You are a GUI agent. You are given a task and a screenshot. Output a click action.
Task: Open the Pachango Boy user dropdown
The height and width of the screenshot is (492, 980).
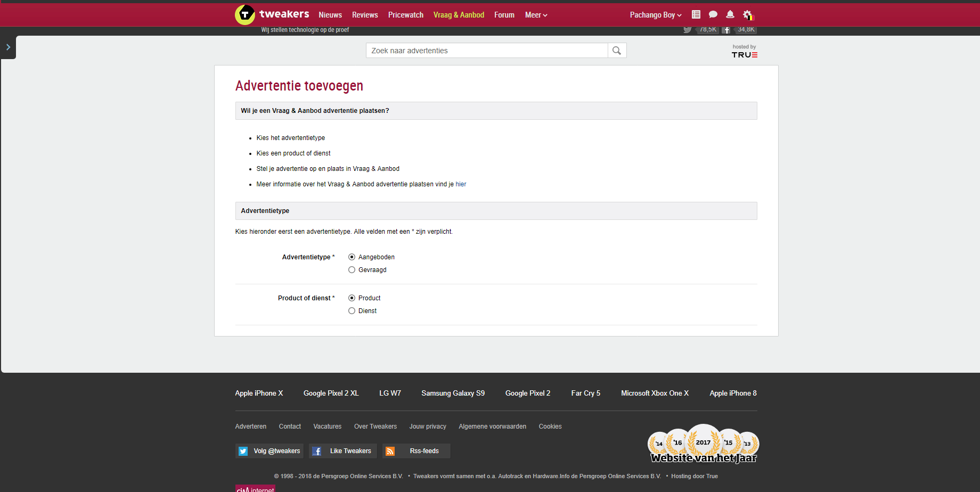(656, 15)
